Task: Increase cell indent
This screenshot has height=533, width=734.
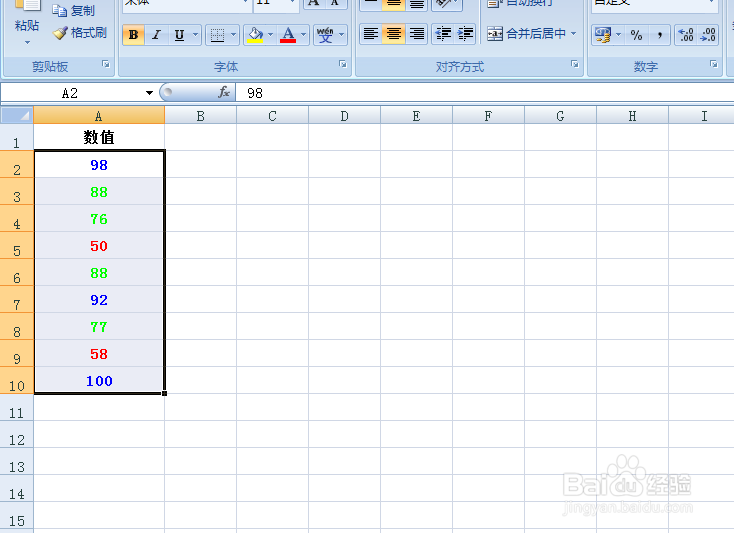Action: tap(465, 34)
